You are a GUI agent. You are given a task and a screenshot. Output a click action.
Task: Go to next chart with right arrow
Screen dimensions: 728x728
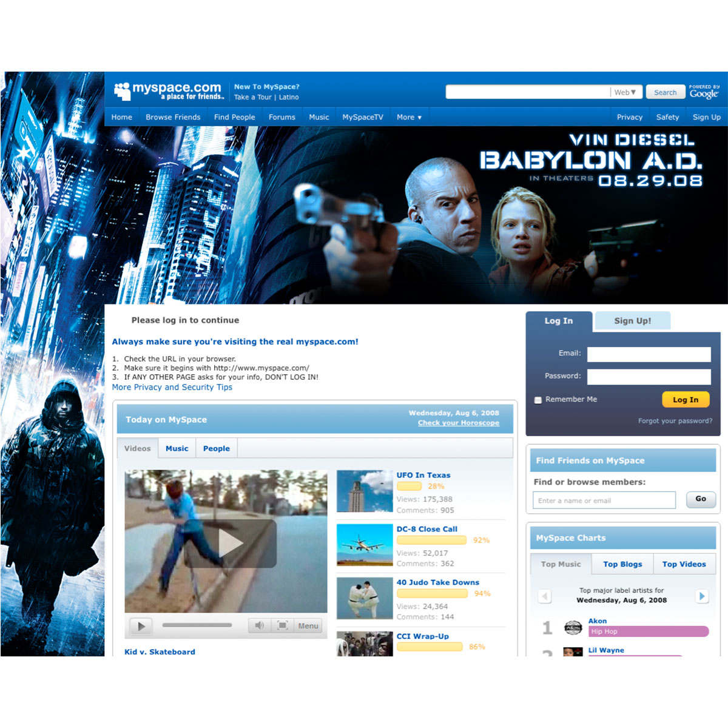tap(702, 596)
